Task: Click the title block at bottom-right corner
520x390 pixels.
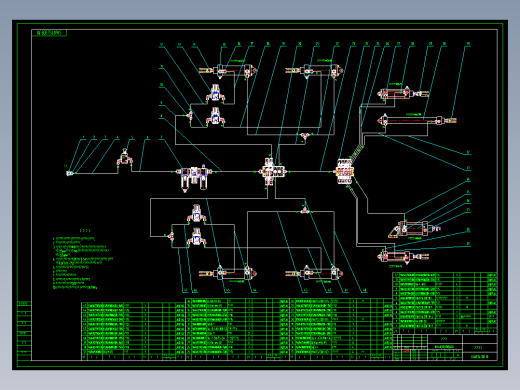Action: [445, 347]
